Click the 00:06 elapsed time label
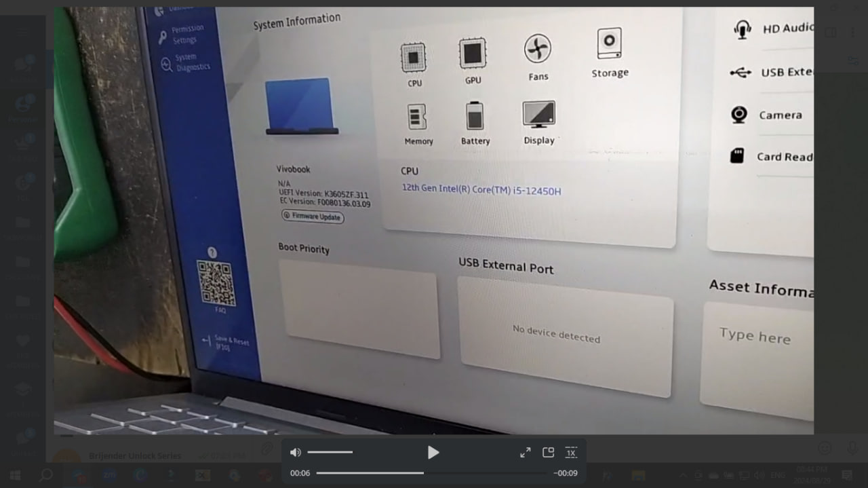This screenshot has height=488, width=868. [300, 473]
